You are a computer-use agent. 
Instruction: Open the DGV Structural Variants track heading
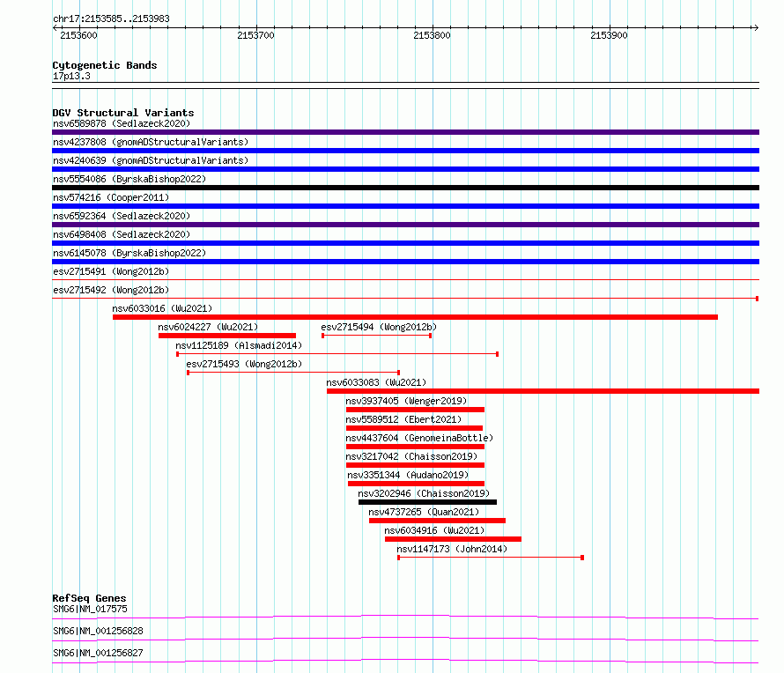[x=123, y=113]
